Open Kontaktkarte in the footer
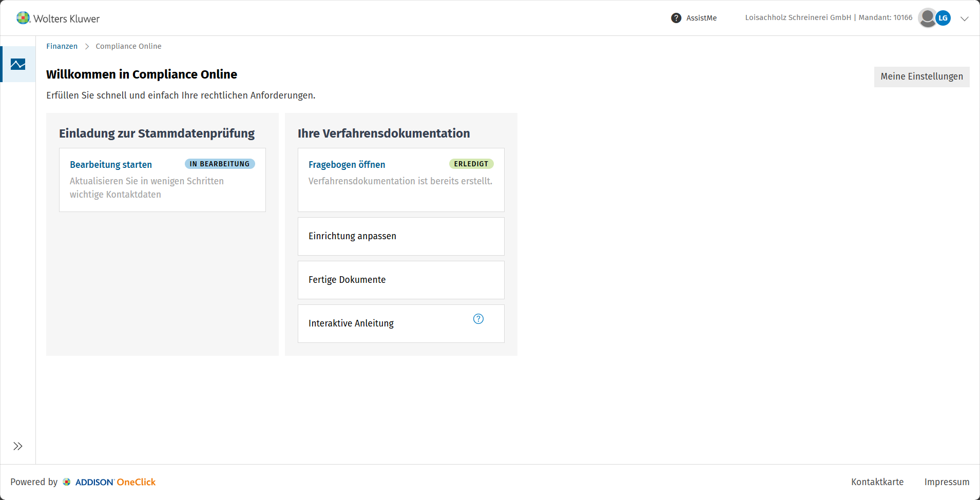This screenshot has width=980, height=500. click(x=877, y=482)
